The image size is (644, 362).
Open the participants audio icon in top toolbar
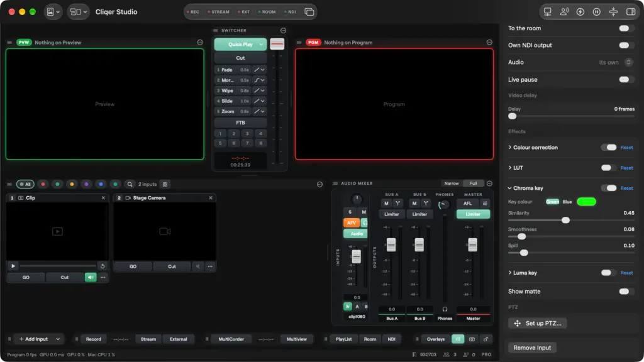564,12
